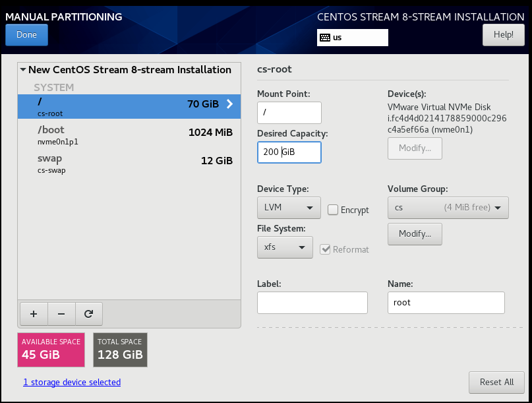
Task: Collapse the New CentOS Stream 8-stream Installation section
Action: tap(23, 70)
